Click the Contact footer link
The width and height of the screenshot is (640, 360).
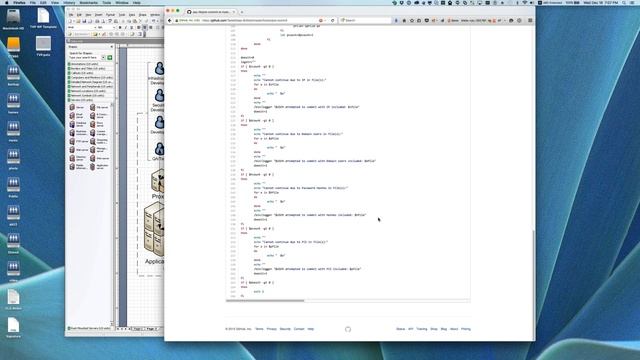(x=299, y=329)
